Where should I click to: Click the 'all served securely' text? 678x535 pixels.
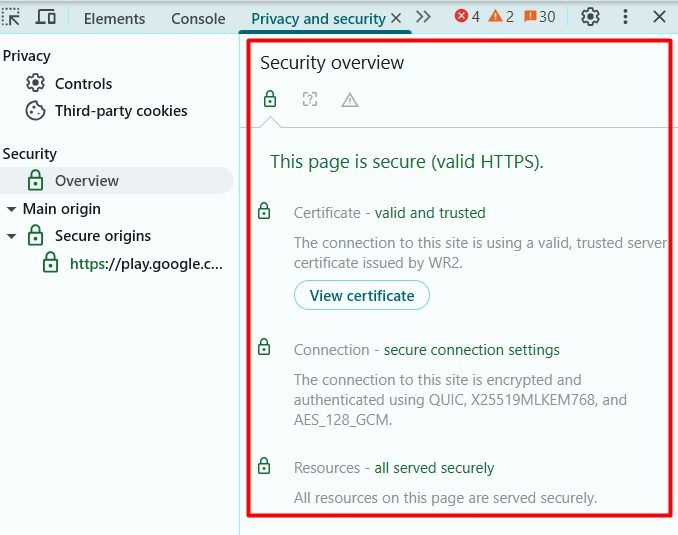(434, 468)
